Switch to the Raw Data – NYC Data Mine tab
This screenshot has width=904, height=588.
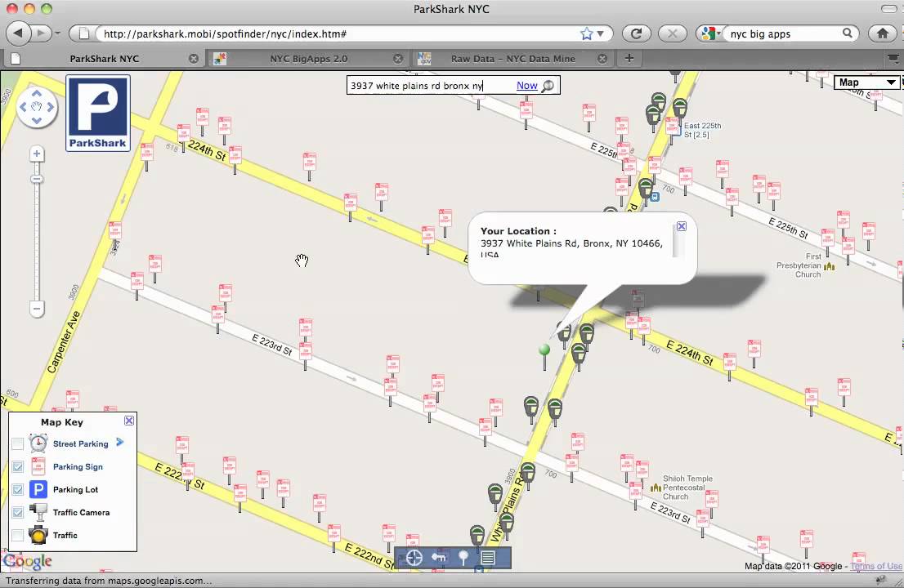[x=512, y=58]
